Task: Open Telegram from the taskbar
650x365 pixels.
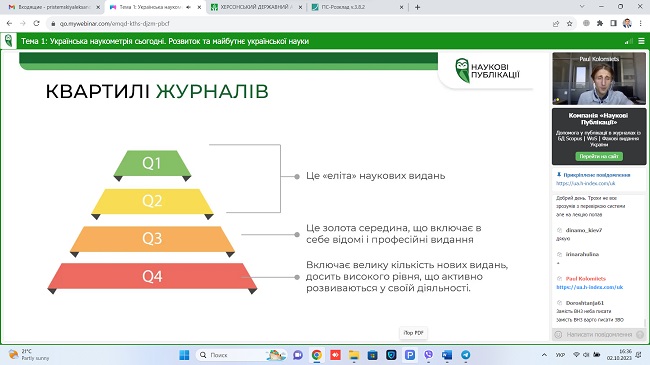Action: pyautogui.click(x=466, y=355)
